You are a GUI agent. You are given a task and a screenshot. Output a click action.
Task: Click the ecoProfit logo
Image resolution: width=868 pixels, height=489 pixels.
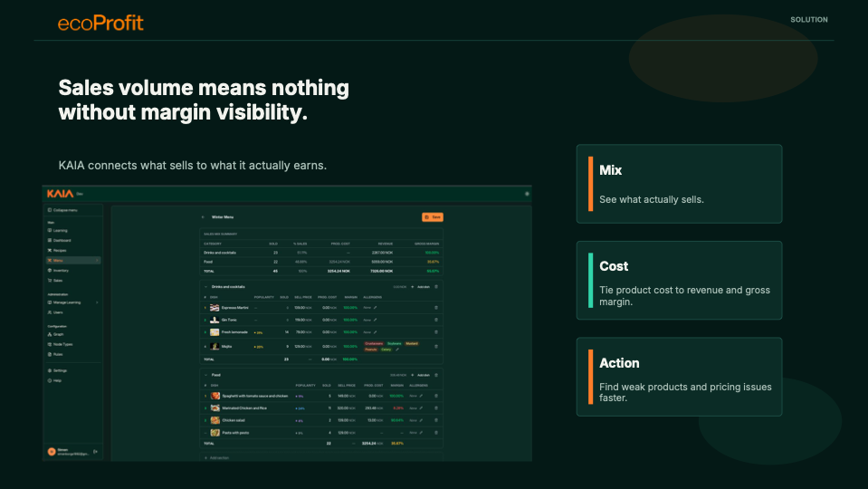100,23
